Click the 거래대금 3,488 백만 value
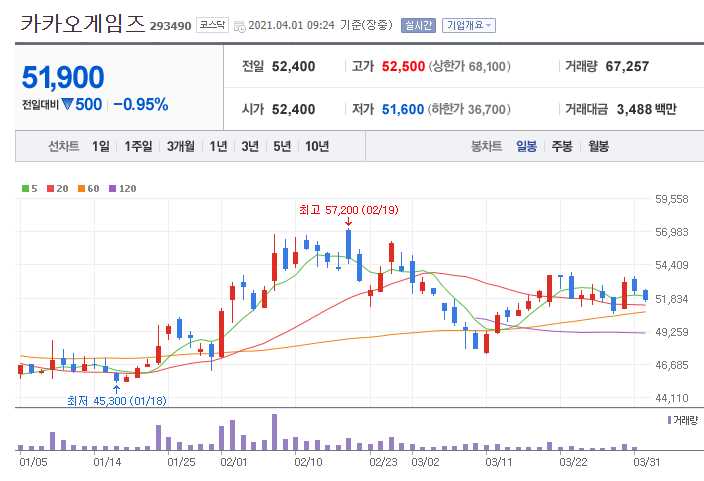Viewport: 704px width, 481px height. point(646,109)
